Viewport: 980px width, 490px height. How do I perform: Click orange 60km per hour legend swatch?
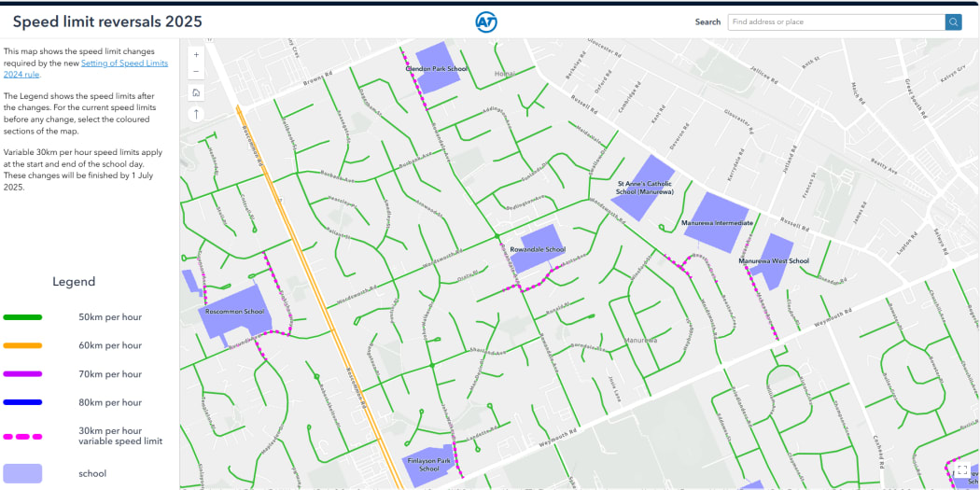coord(22,345)
